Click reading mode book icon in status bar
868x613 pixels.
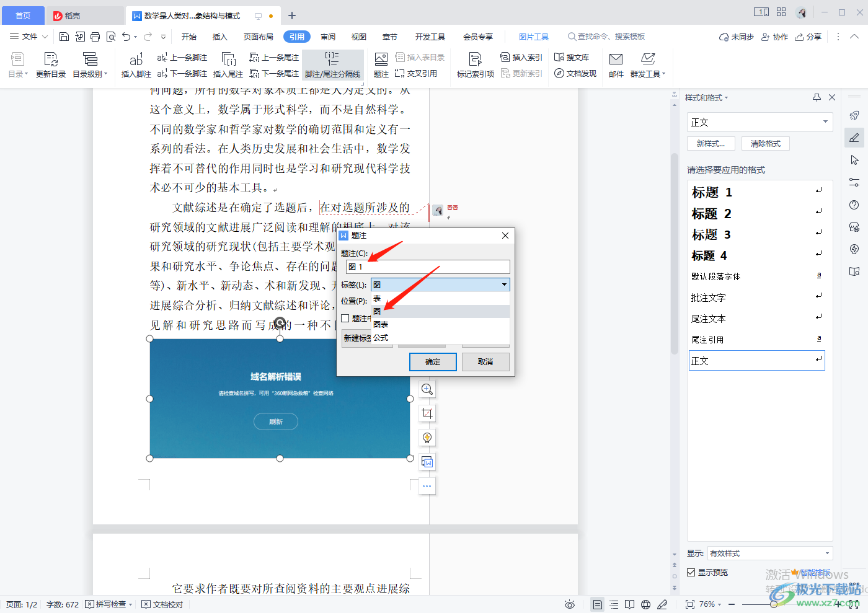click(630, 604)
